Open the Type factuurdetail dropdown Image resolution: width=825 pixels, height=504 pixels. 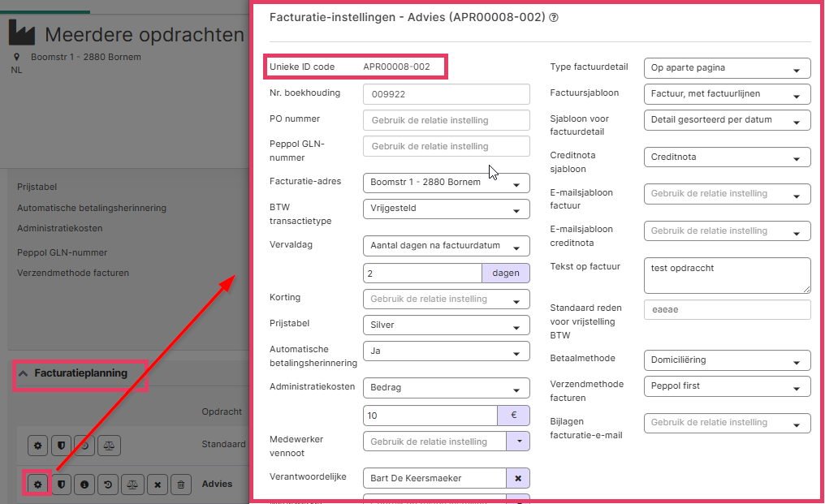[x=727, y=68]
